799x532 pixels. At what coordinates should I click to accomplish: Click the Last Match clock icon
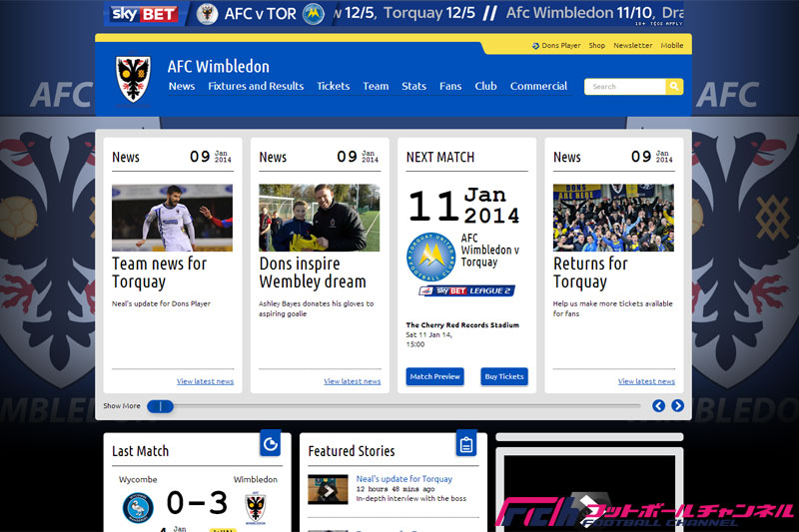tap(270, 444)
